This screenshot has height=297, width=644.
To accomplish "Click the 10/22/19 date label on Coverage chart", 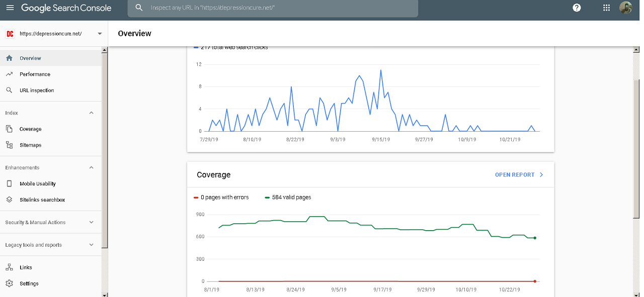I will (x=510, y=290).
